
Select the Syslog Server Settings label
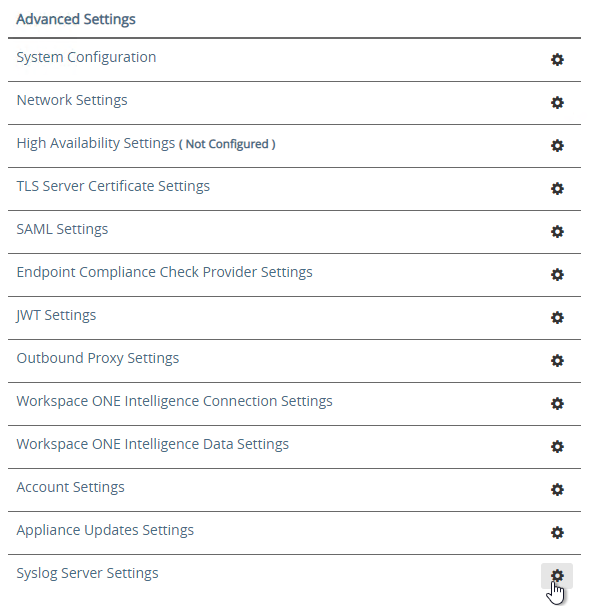click(87, 574)
